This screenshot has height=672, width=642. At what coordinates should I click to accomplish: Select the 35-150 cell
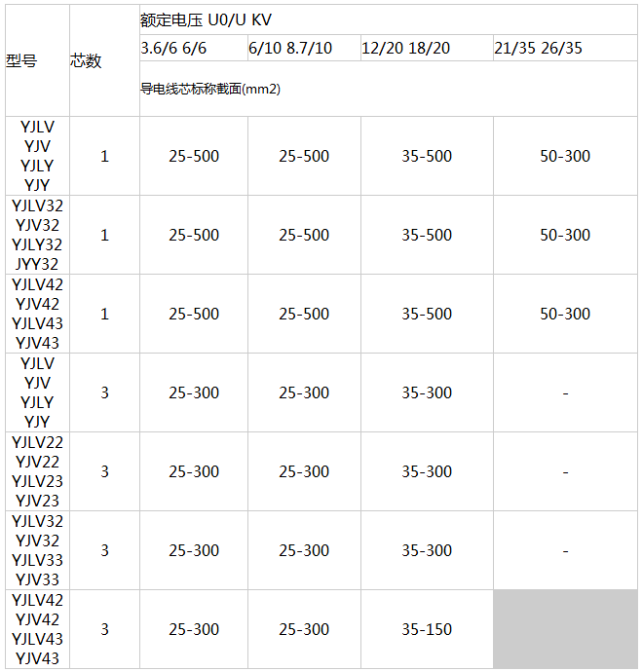427,629
